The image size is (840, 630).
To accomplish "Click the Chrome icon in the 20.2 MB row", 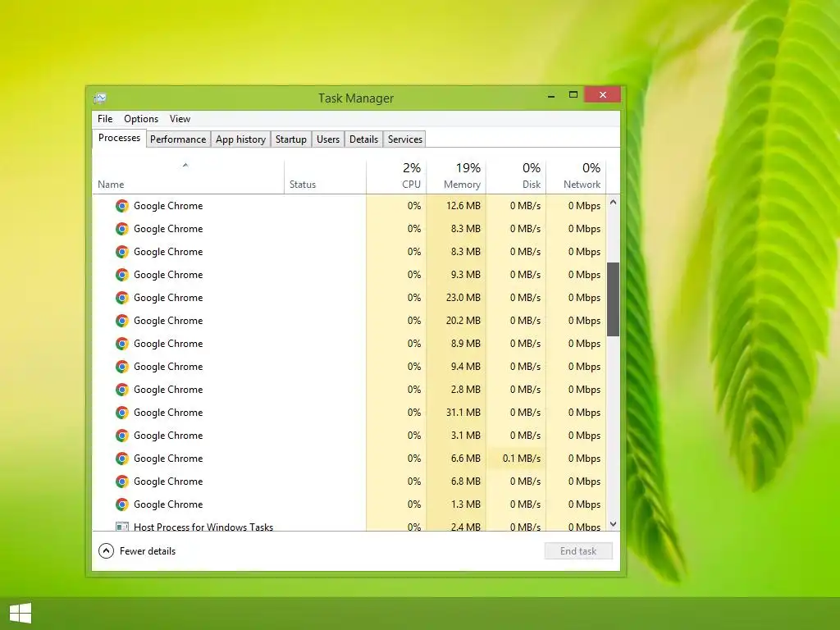I will pos(122,321).
